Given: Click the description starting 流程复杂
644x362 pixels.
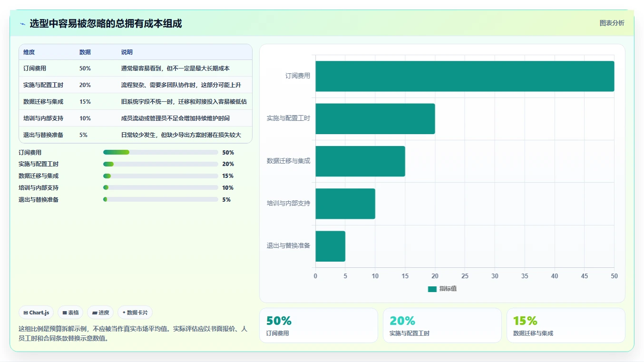Looking at the screenshot, I should [x=181, y=85].
